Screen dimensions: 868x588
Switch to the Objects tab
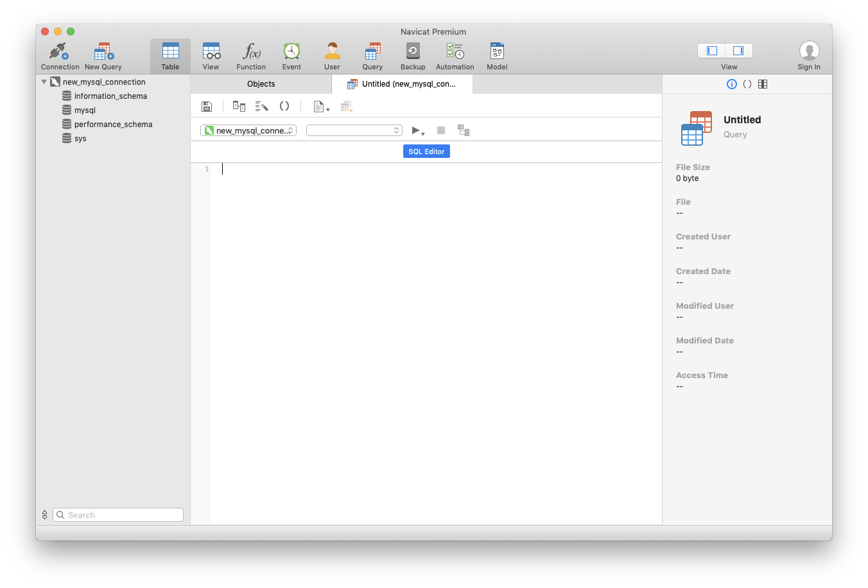pos(261,84)
